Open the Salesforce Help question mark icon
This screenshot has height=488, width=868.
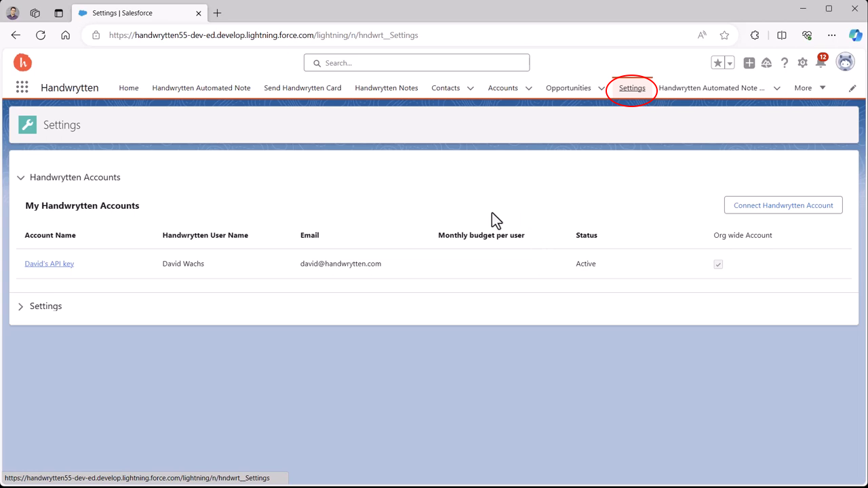click(x=785, y=62)
